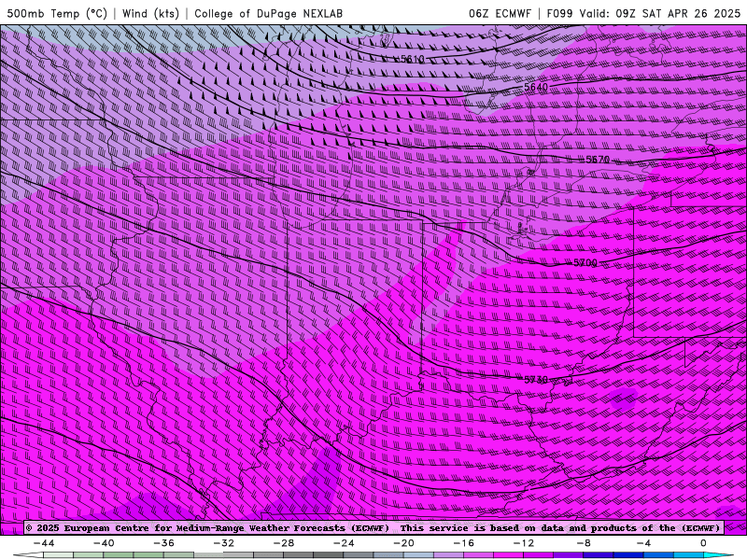Click the -40 value on temperature scale
Screen dimensions: 747x560
pyautogui.click(x=104, y=543)
